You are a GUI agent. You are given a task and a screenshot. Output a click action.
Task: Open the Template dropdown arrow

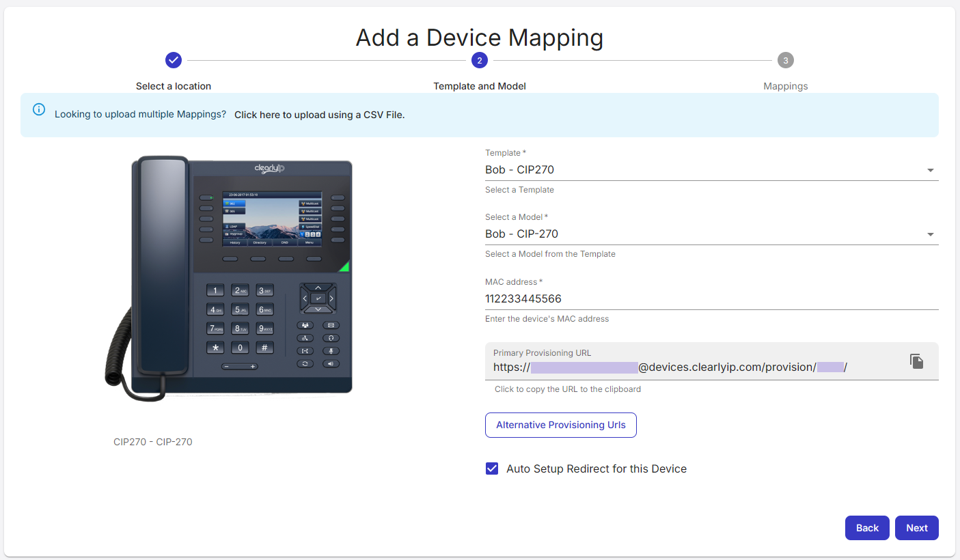pos(931,170)
